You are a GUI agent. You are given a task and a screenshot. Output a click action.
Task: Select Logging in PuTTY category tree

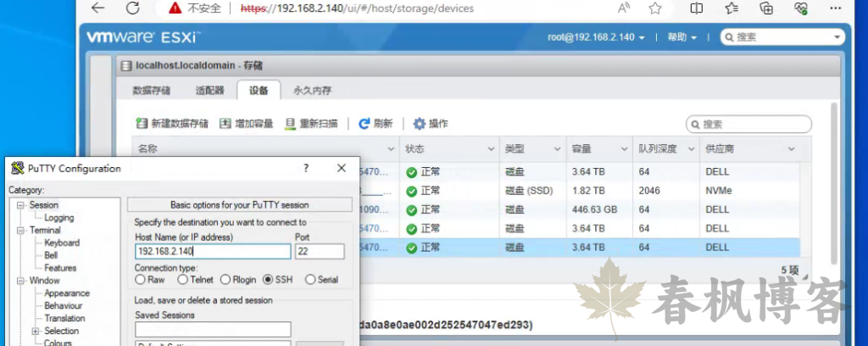tap(58, 218)
